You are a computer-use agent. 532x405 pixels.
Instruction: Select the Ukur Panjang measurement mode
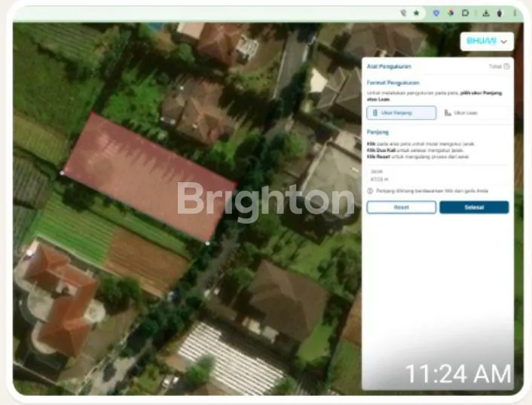[401, 113]
